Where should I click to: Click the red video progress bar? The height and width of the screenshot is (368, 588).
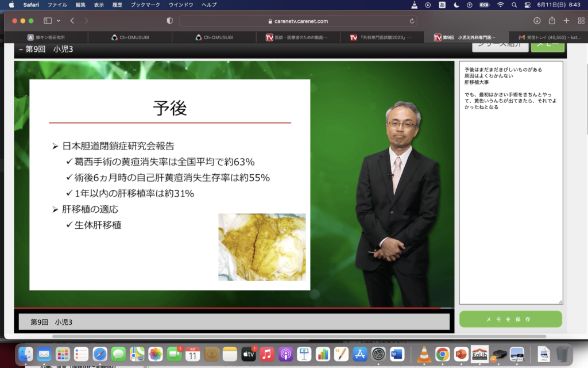[x=230, y=308]
